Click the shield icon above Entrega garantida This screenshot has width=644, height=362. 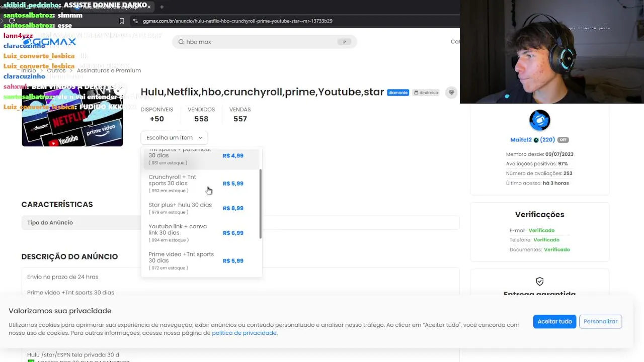click(539, 282)
